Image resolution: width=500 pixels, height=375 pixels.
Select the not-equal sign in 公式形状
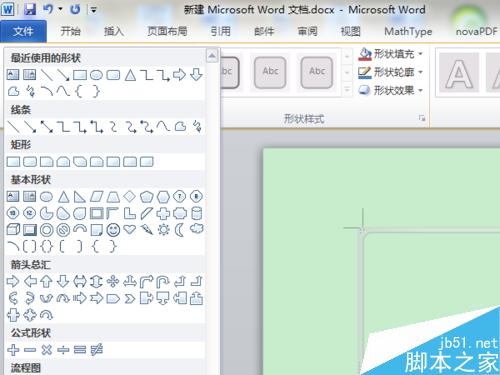pyautogui.click(x=97, y=350)
